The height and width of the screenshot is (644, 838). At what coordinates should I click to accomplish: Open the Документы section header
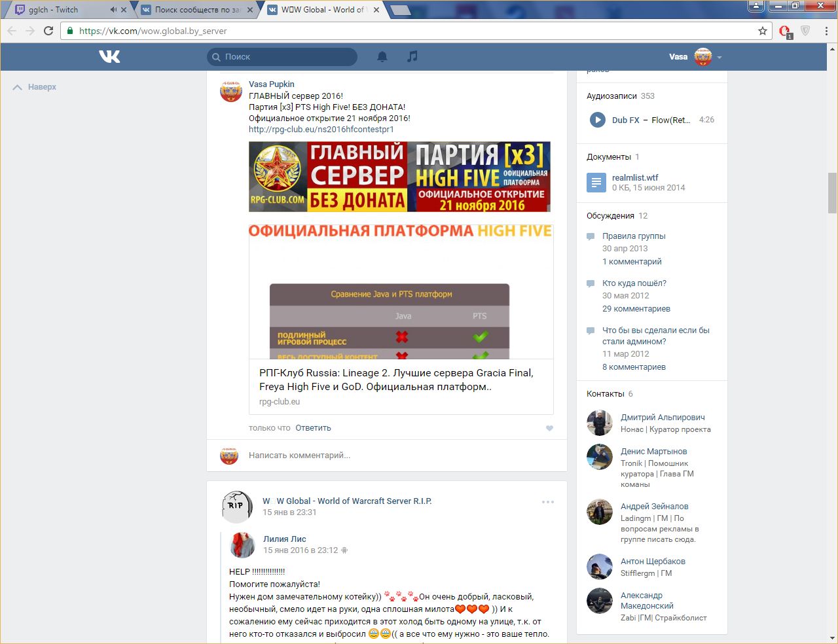point(609,157)
